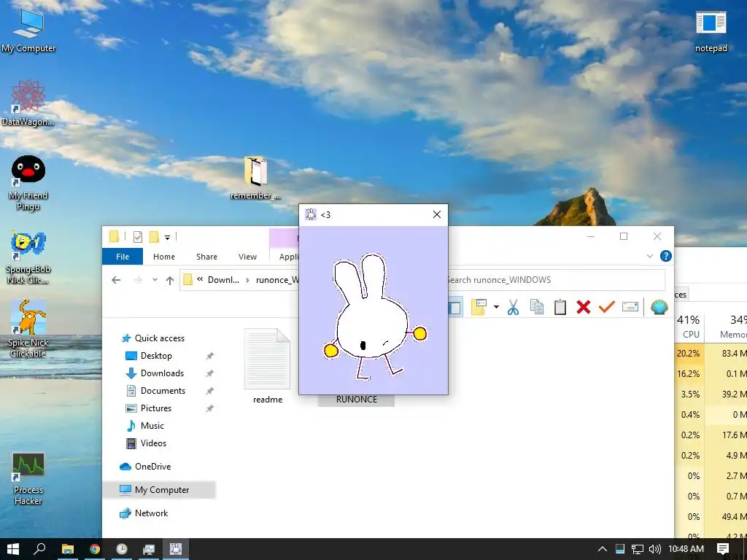Click the Cut scissors icon in Explorer toolbar
Image resolution: width=747 pixels, height=560 pixels.
click(513, 307)
